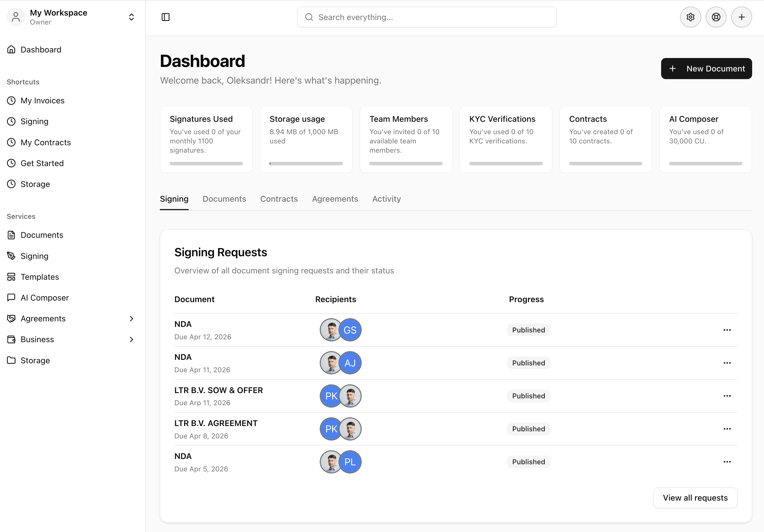Open the My Workspace switcher dropdown
Image resolution: width=764 pixels, height=532 pixels.
[x=131, y=17]
